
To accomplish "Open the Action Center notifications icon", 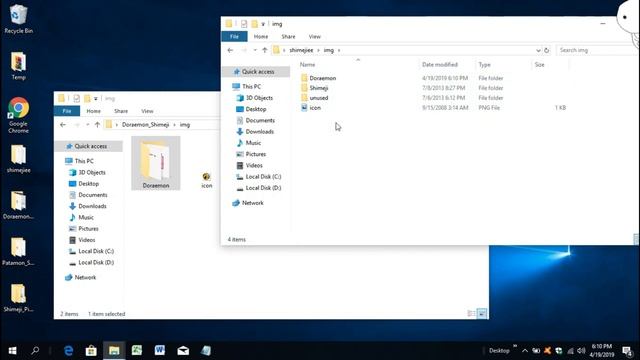I will point(627,351).
